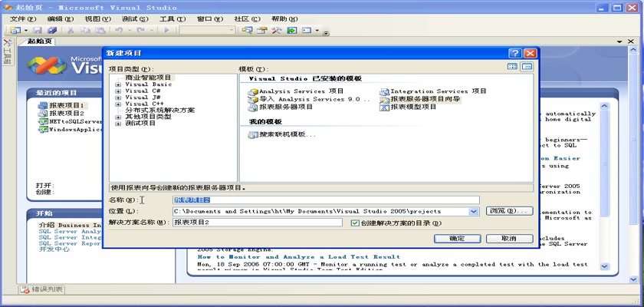This screenshot has height=307, width=644.
Task: Click the Copy toolbar icon
Action: pos(85,30)
